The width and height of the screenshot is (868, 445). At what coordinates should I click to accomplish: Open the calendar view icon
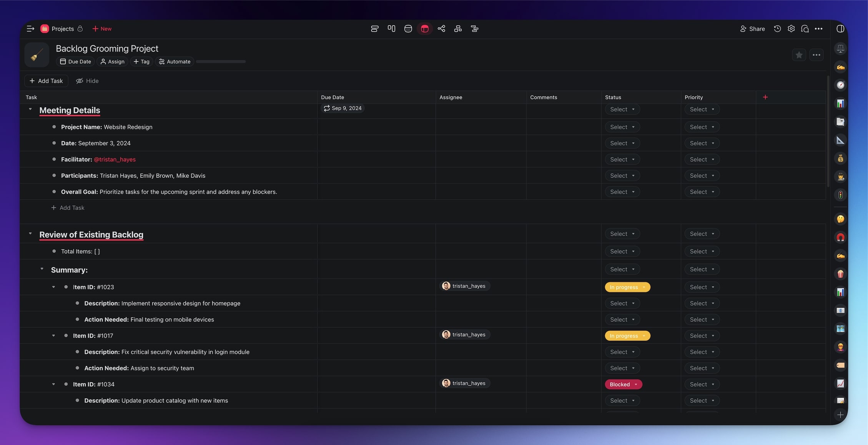408,29
